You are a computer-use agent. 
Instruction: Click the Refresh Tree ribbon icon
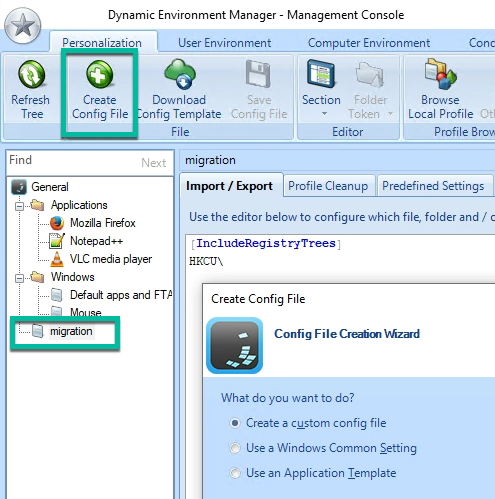pyautogui.click(x=31, y=75)
